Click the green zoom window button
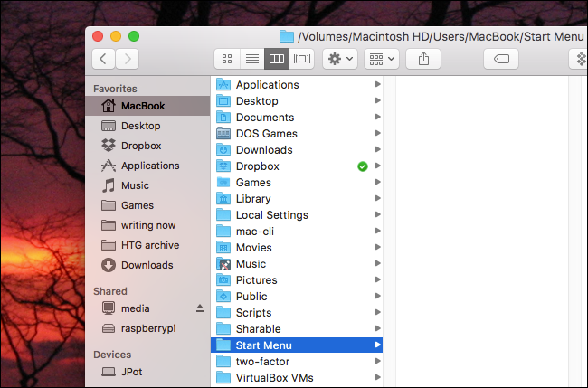 (x=134, y=36)
